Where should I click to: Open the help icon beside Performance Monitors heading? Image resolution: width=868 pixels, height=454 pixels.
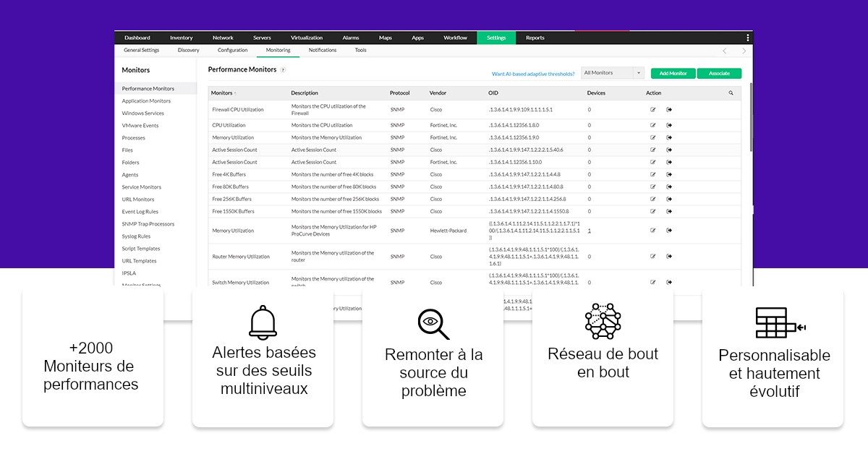(282, 69)
